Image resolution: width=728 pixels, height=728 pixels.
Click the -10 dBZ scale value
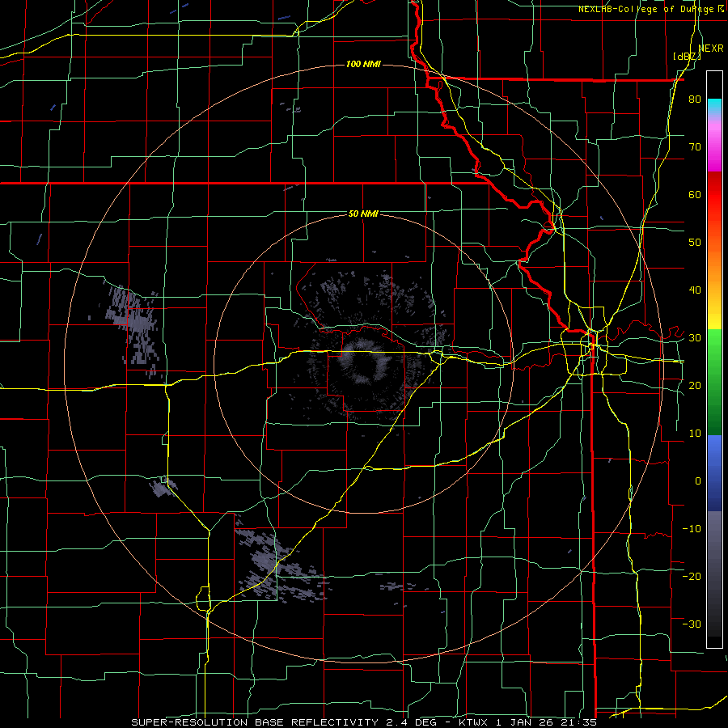692,529
